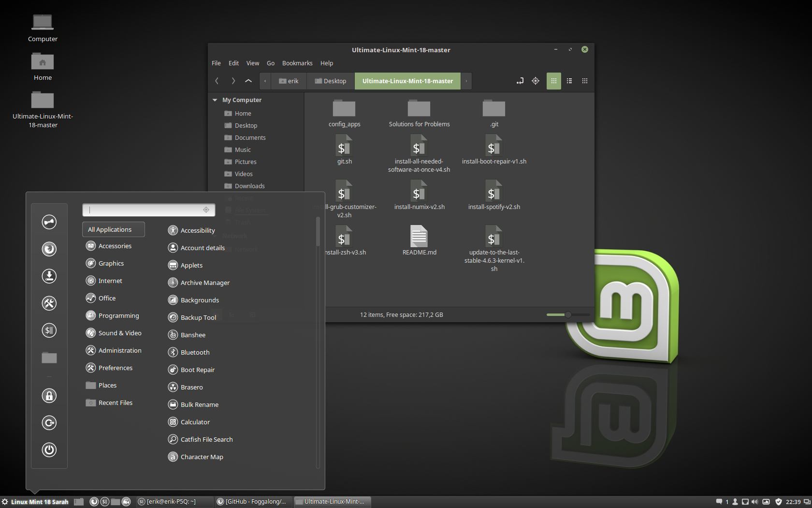The width and height of the screenshot is (812, 508).
Task: Open the Recent Files menu category
Action: (x=110, y=403)
